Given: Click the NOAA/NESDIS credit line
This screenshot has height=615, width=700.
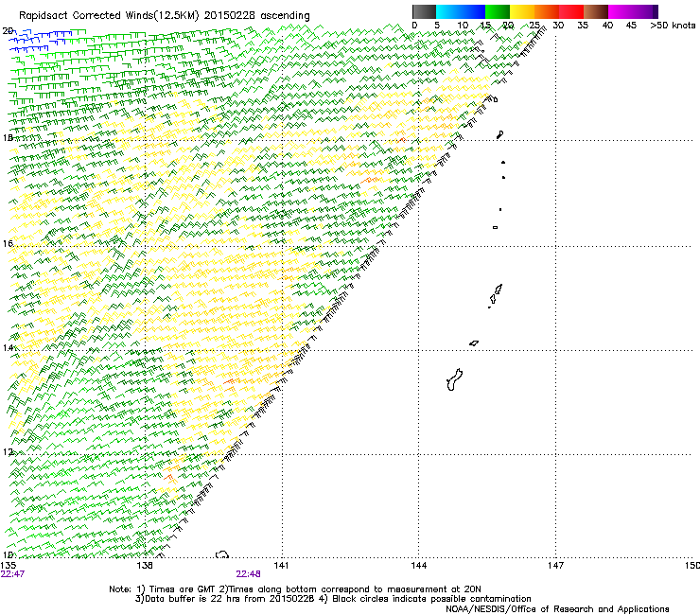Looking at the screenshot, I should (x=557, y=609).
